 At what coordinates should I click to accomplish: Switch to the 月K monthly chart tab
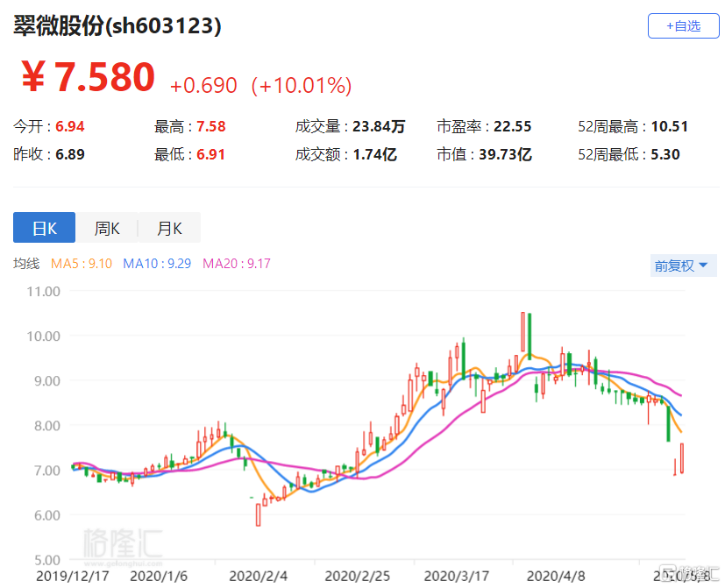tap(170, 228)
